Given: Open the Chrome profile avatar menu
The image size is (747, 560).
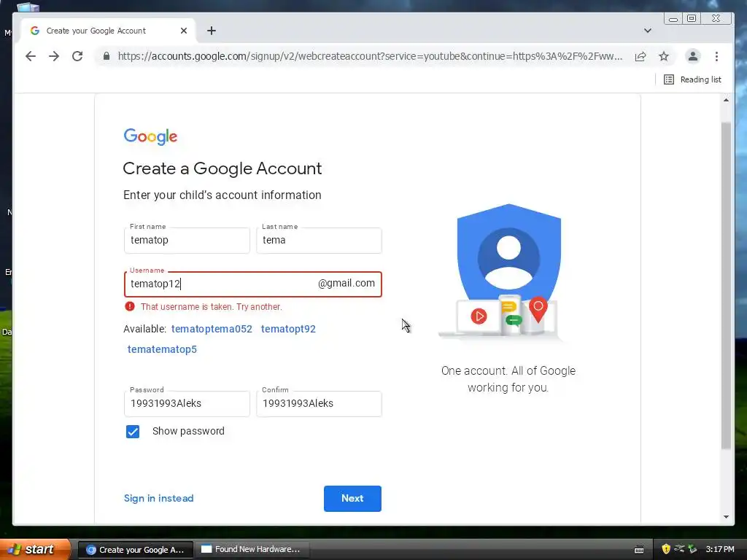Looking at the screenshot, I should 693,56.
